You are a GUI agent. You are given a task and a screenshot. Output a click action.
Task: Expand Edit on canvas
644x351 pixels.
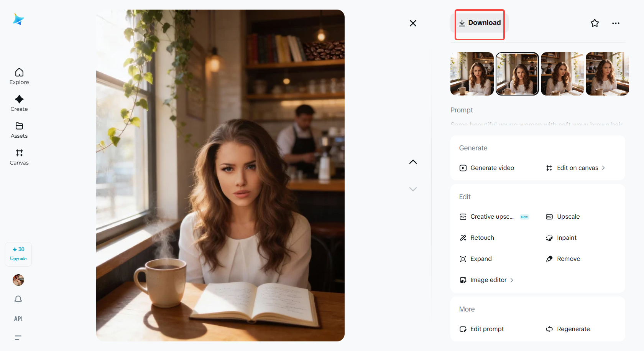point(577,168)
